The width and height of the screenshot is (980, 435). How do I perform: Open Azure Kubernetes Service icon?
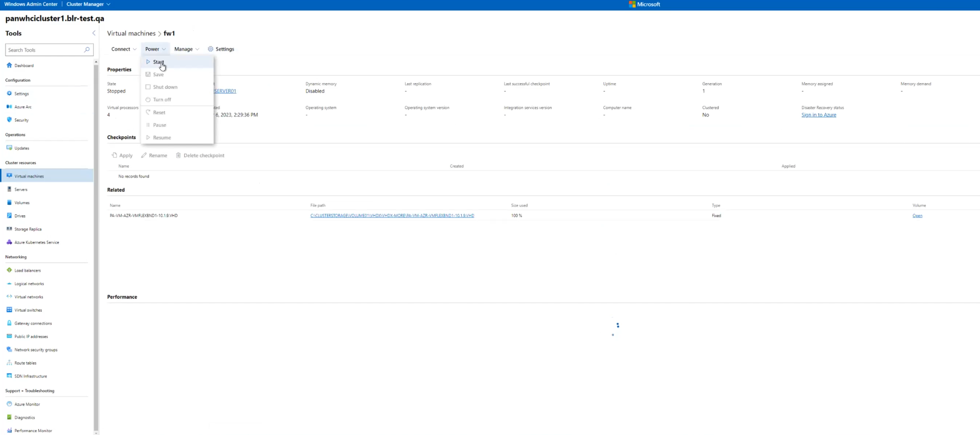coord(9,242)
